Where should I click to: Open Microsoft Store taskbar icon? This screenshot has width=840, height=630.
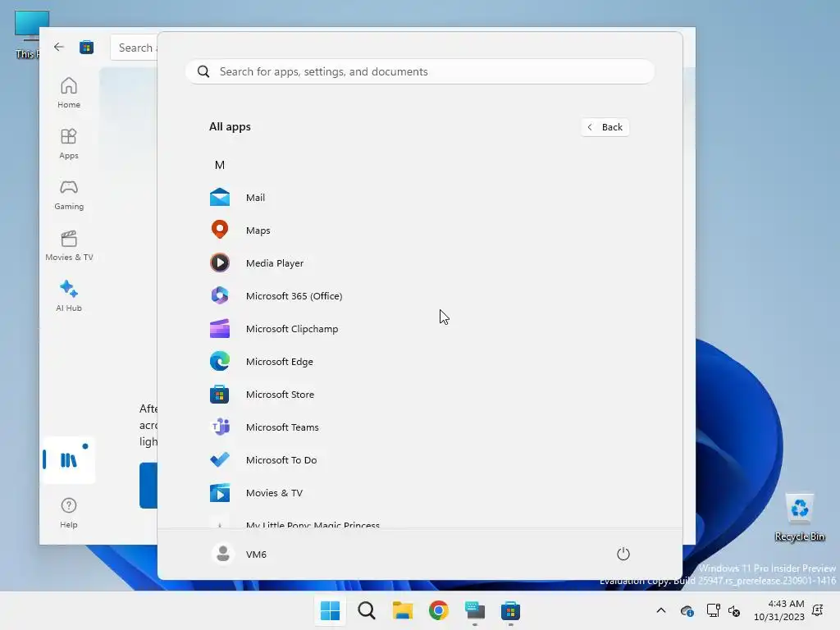(x=510, y=610)
